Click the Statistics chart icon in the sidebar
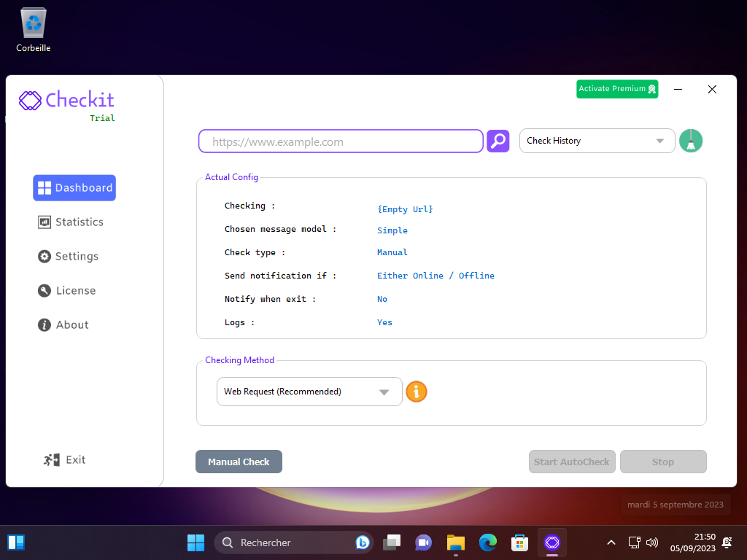This screenshot has width=747, height=560. coord(44,222)
